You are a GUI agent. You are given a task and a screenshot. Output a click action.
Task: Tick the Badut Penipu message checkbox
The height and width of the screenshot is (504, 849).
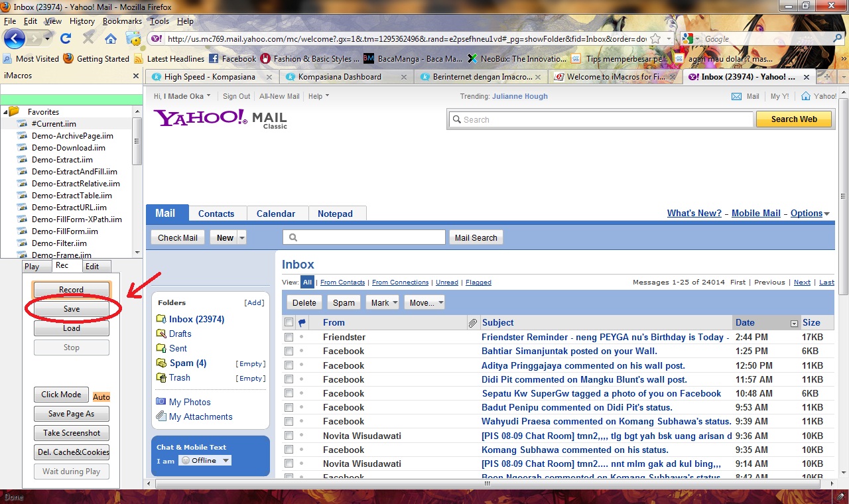(x=289, y=407)
